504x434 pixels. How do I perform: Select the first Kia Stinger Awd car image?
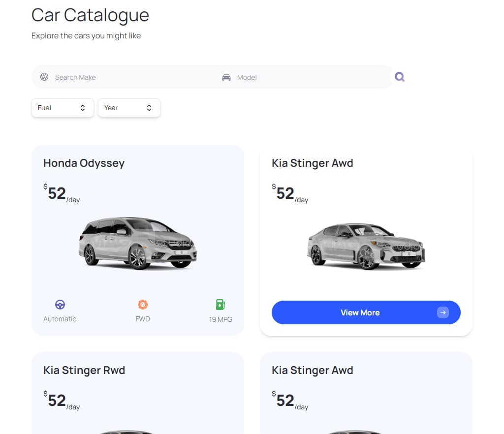[366, 246]
